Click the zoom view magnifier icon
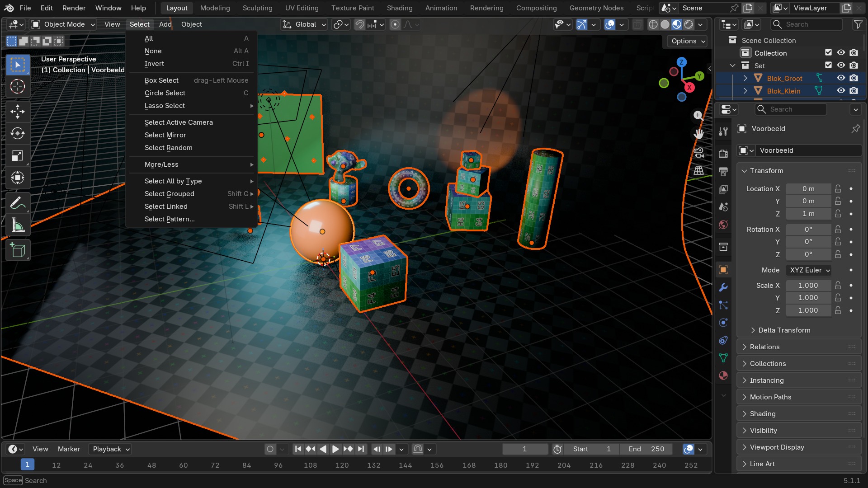The height and width of the screenshot is (488, 868). [698, 115]
